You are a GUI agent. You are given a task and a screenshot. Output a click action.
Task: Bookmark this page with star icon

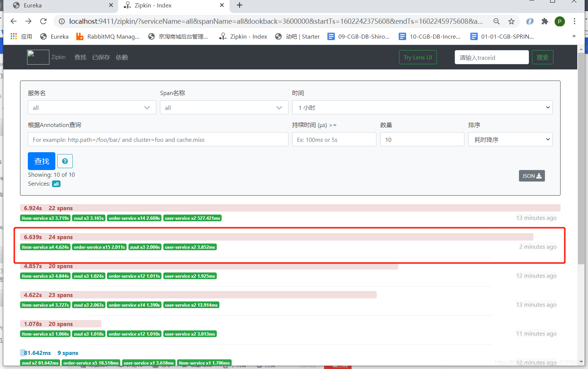[x=512, y=21]
